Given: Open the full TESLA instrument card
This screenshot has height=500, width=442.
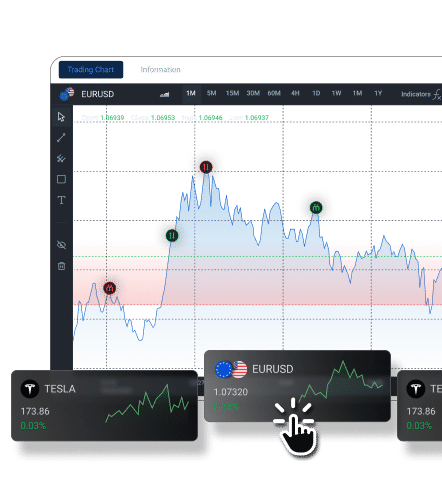Looking at the screenshot, I should click(104, 405).
